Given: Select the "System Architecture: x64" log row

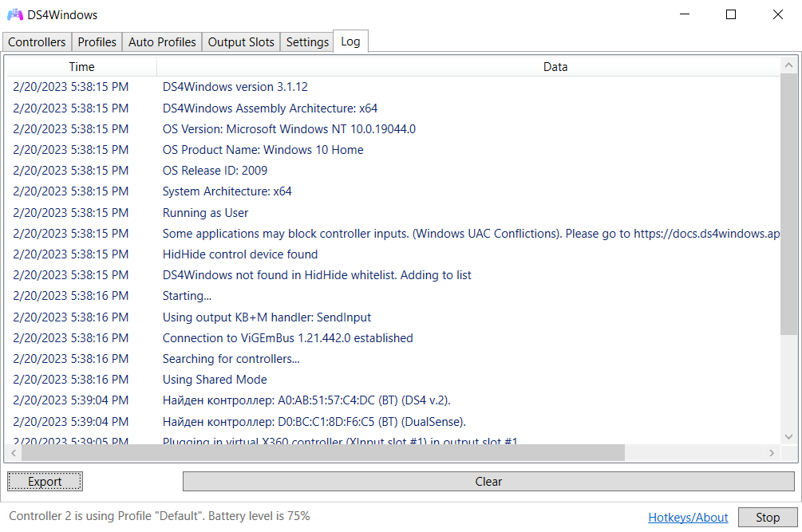Looking at the screenshot, I should pyautogui.click(x=393, y=191).
